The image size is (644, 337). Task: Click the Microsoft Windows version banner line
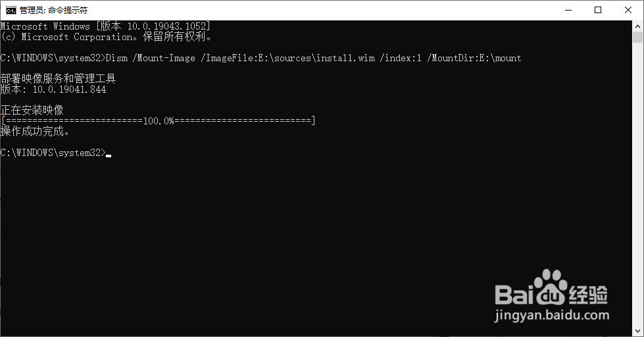[105, 26]
